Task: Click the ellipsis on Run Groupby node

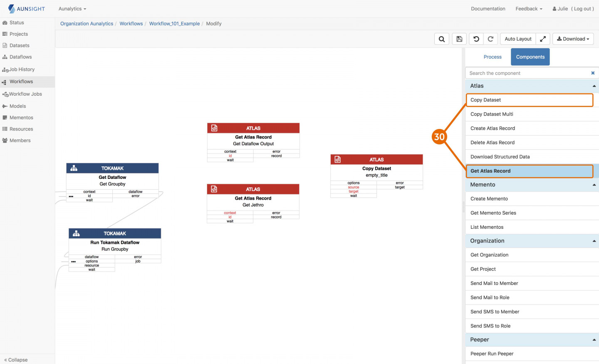Action: [74, 262]
